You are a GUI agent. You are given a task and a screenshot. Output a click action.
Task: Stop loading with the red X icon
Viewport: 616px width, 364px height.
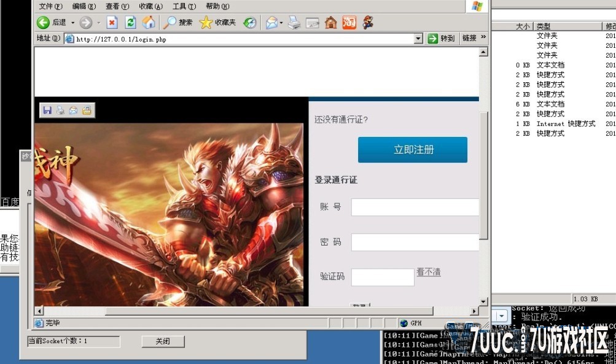click(112, 22)
